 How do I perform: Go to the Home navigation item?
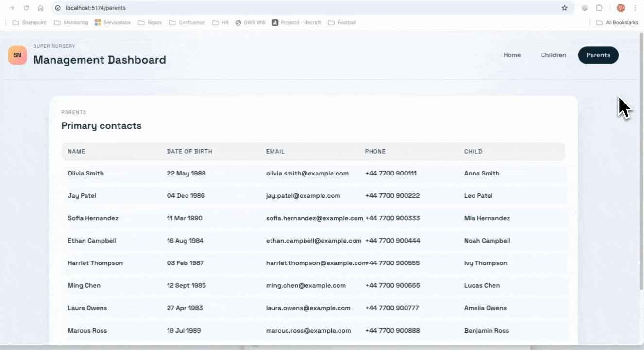coord(512,55)
